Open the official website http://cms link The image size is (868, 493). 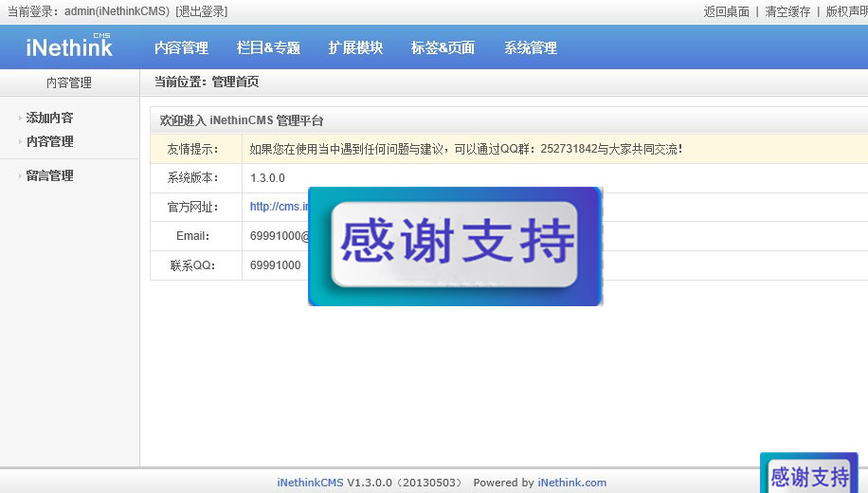tap(279, 207)
